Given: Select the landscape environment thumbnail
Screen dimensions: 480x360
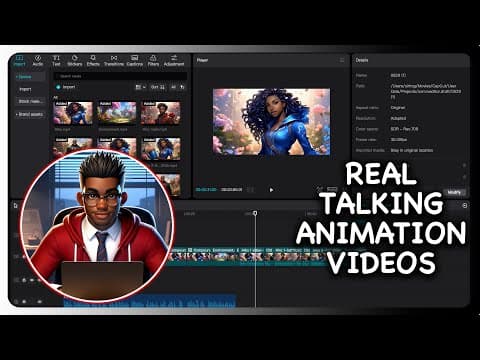Looking at the screenshot, I should [x=117, y=113].
